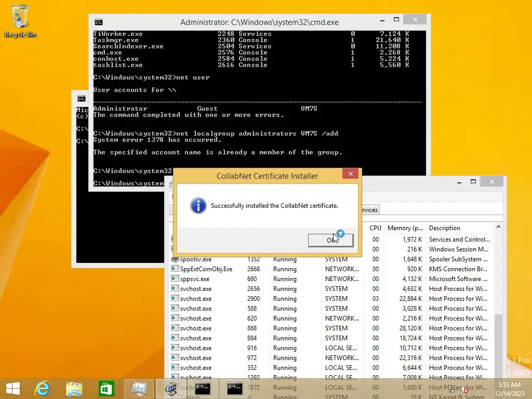Close the CollabNet Certificate Installer dialog
This screenshot has height=399, width=532.
tap(351, 174)
